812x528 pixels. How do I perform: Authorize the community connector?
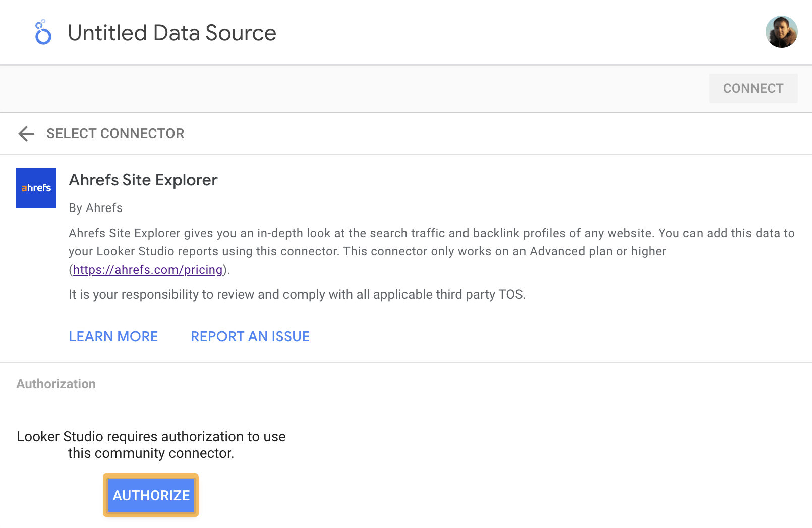click(x=150, y=495)
